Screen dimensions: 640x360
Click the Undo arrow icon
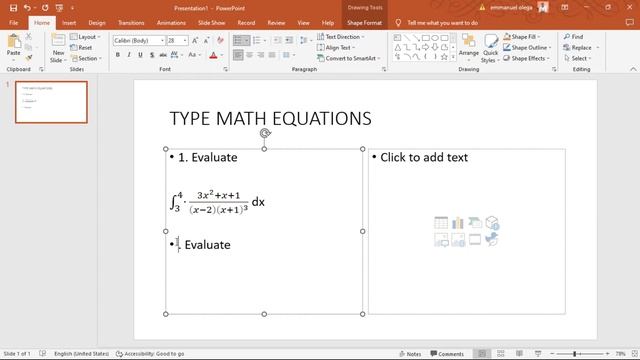tap(27, 8)
